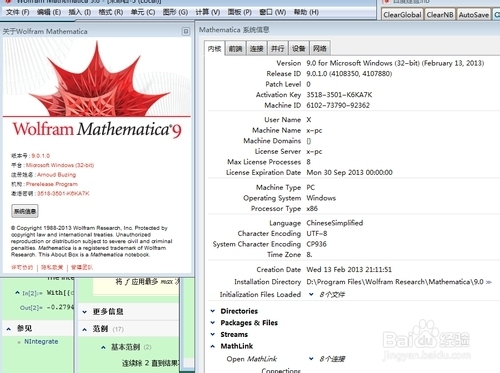Open the 格式 (R) menu
The width and height of the screenshot is (500, 373).
point(111,12)
